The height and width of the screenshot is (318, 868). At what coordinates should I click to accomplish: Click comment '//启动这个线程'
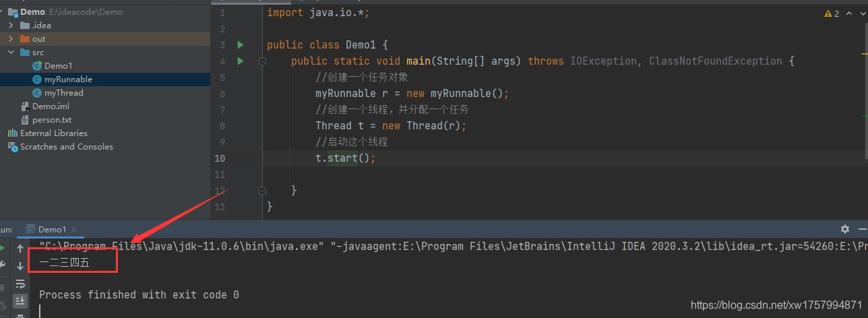(x=352, y=142)
